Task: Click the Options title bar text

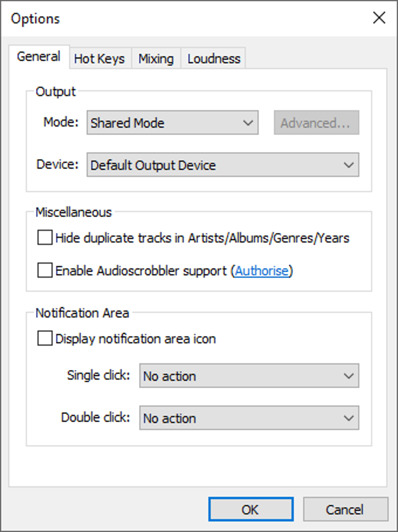Action: 36,19
